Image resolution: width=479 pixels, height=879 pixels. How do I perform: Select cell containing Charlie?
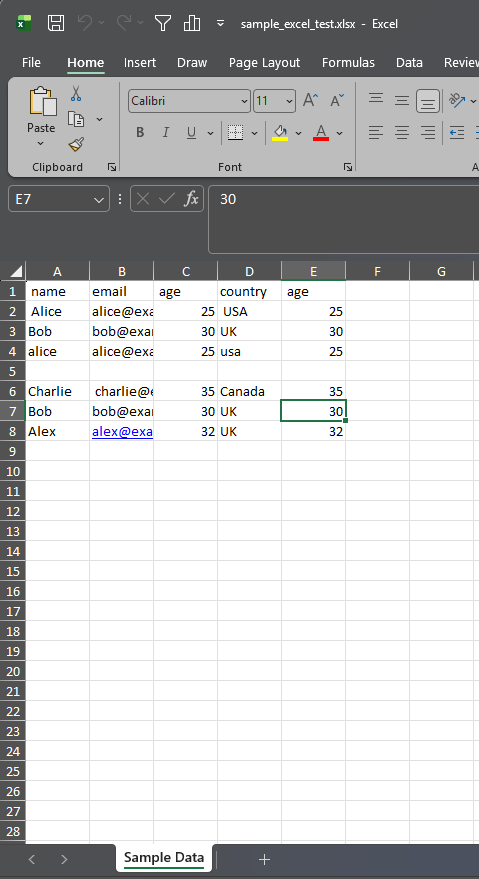point(57,391)
